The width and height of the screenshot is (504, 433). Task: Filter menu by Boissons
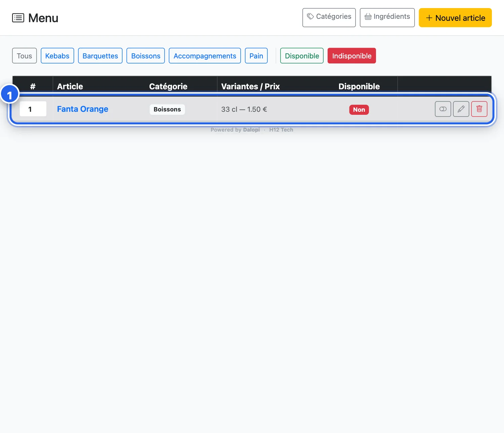click(146, 56)
